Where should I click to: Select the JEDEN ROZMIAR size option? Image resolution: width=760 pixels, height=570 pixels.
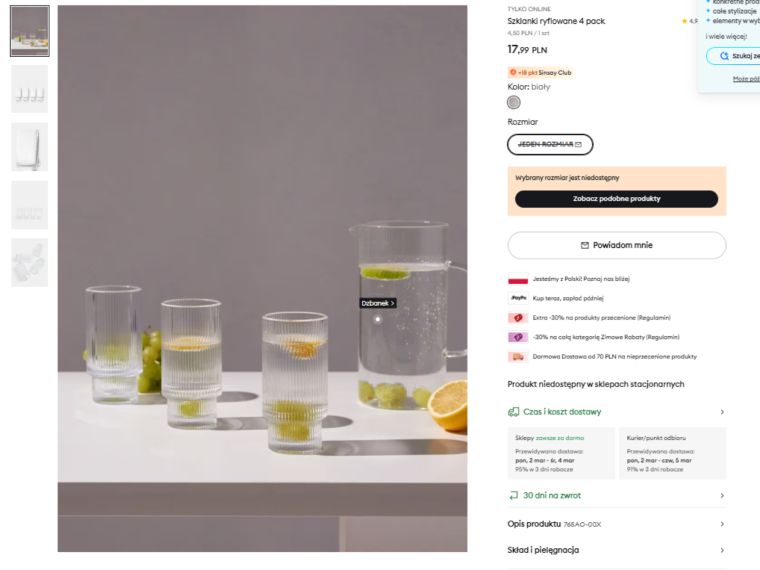point(550,145)
